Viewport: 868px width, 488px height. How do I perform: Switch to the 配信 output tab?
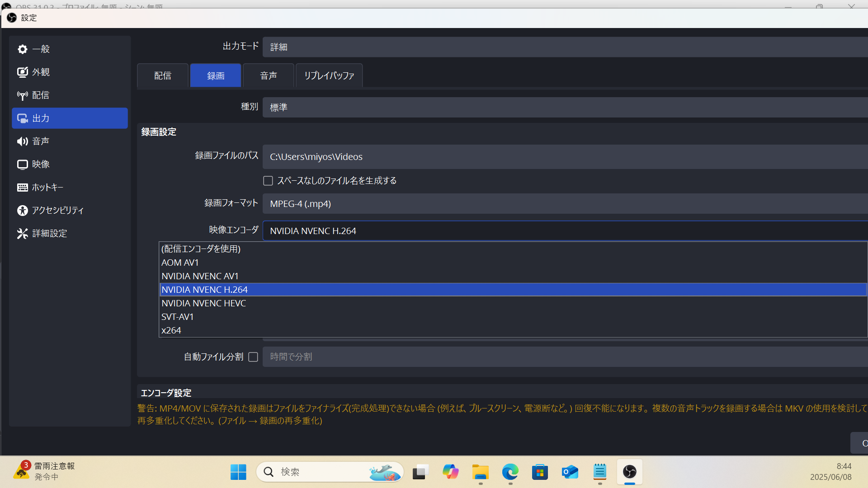point(163,75)
